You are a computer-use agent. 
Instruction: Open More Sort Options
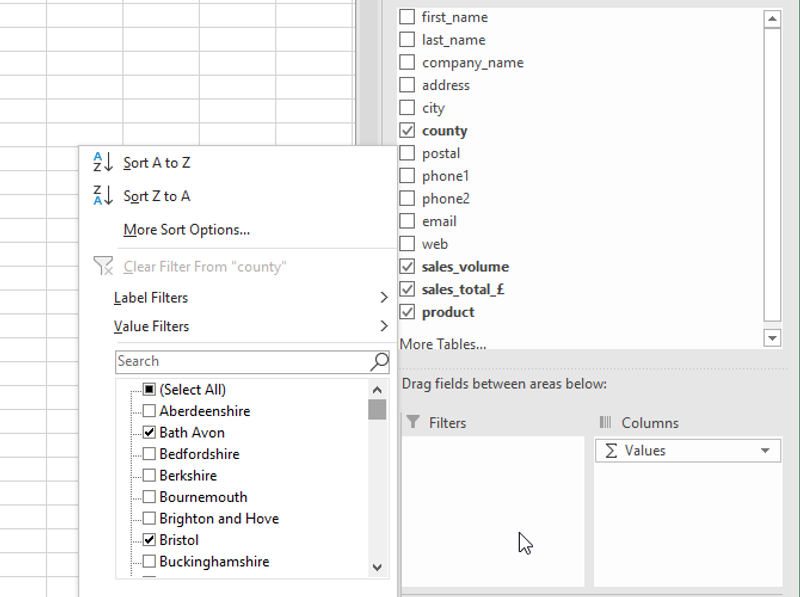click(186, 230)
